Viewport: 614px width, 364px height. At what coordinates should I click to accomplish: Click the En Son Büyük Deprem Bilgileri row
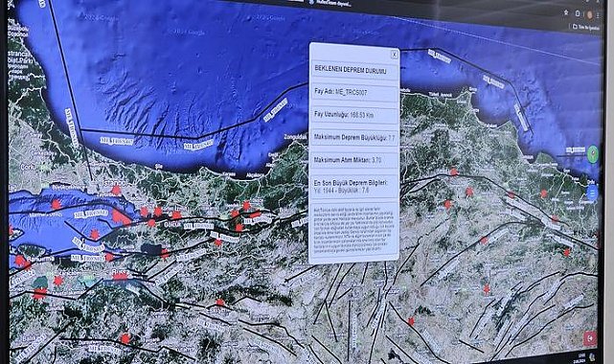point(354,186)
